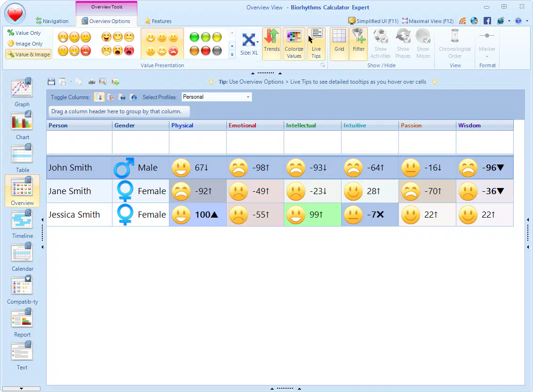The height and width of the screenshot is (392, 533).
Task: Switch to the Navigation tab
Action: (52, 21)
